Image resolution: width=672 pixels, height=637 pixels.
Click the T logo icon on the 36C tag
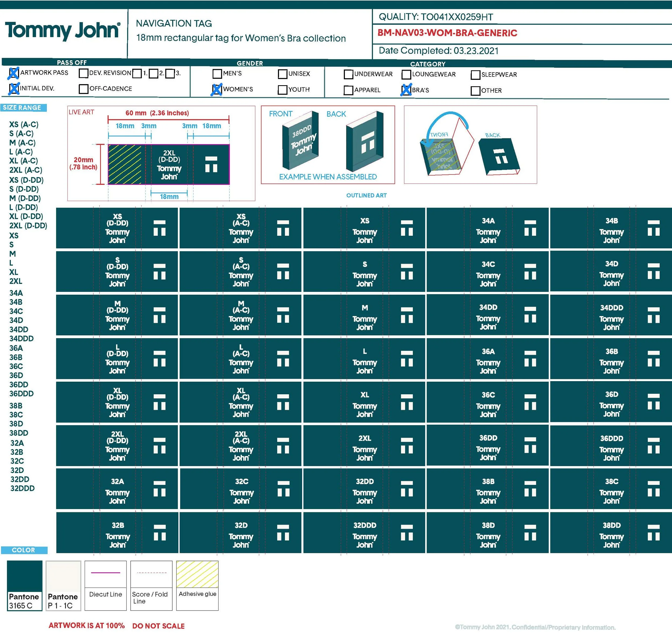530,402
